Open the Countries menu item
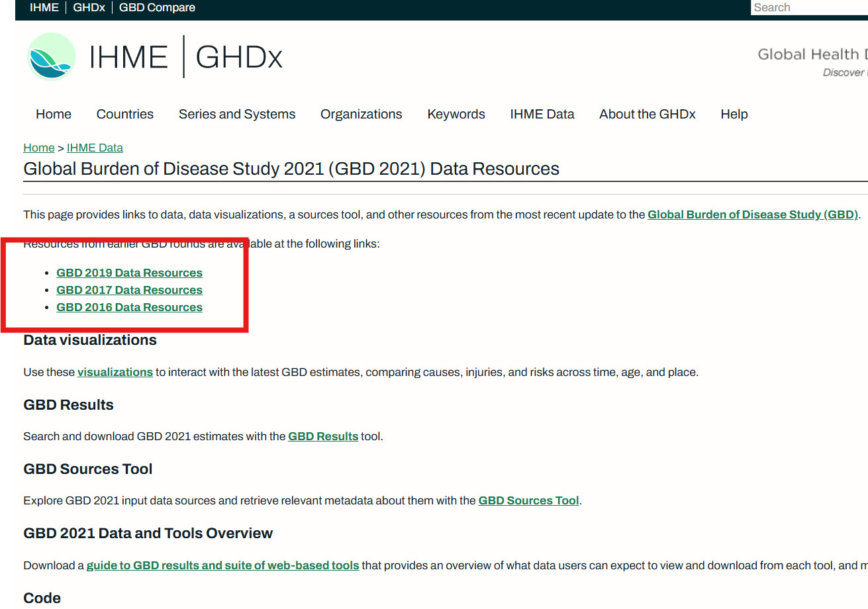The image size is (868, 609). [125, 114]
